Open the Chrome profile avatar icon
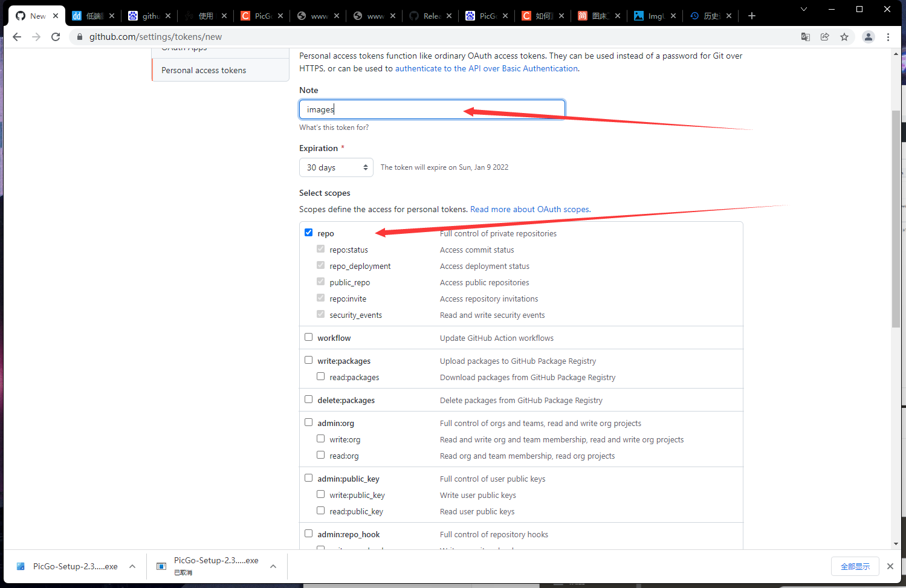 pyautogui.click(x=869, y=37)
